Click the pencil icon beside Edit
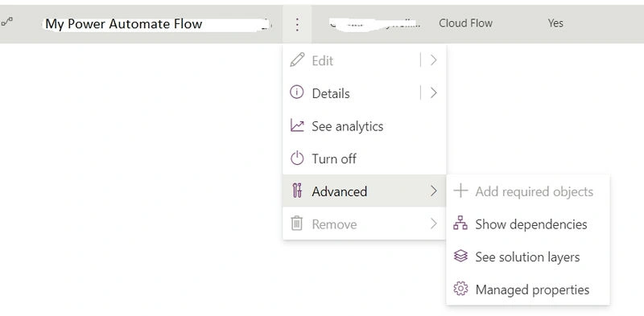Screen dimensions: 644x316 tap(297, 60)
